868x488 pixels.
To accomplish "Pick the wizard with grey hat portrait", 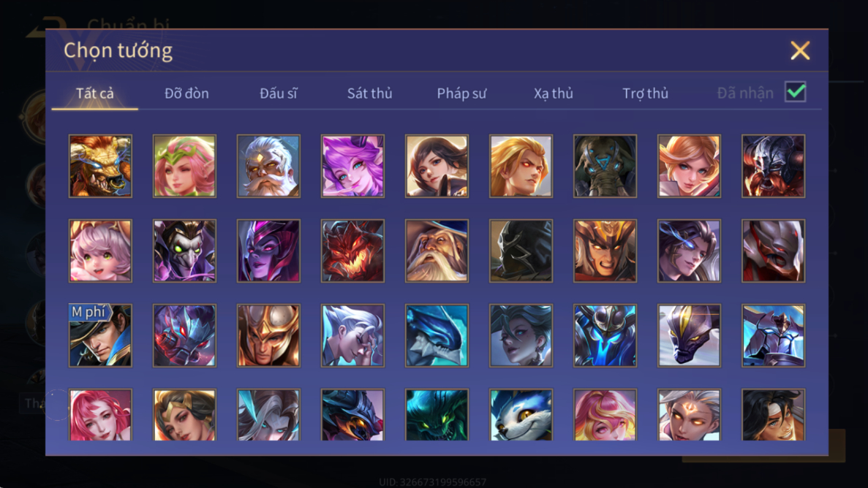I will coord(437,251).
